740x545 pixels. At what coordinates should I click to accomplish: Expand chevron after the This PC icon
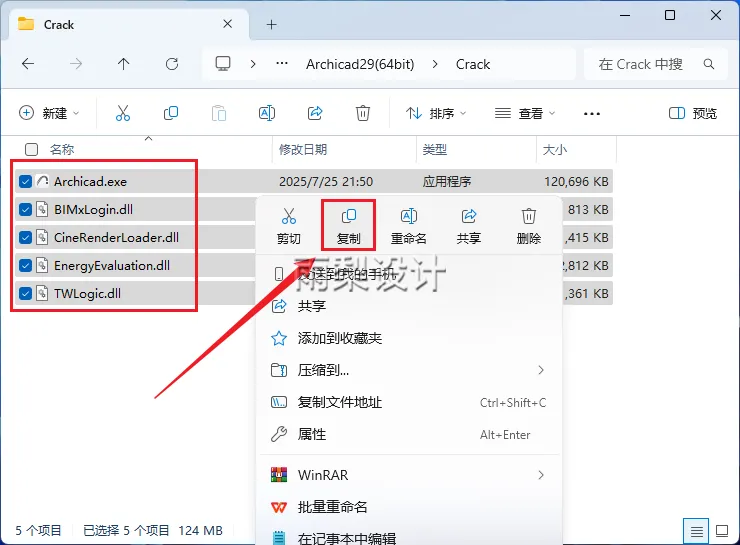point(253,64)
